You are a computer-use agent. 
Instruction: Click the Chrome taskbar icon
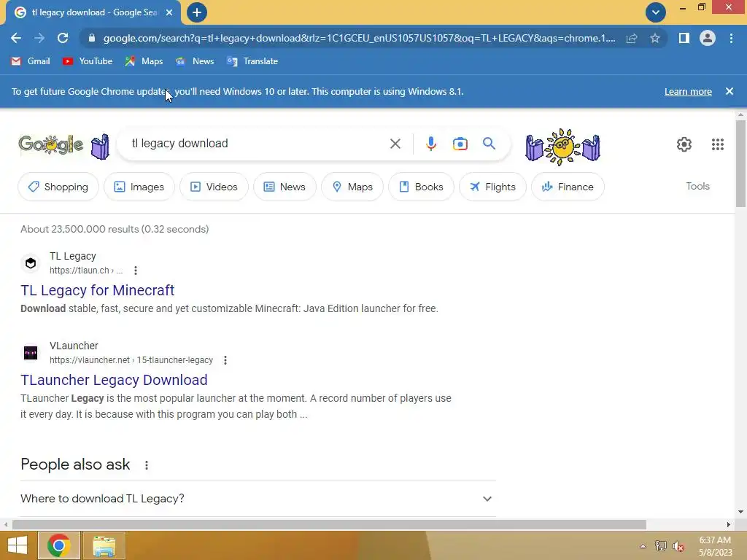(58, 545)
